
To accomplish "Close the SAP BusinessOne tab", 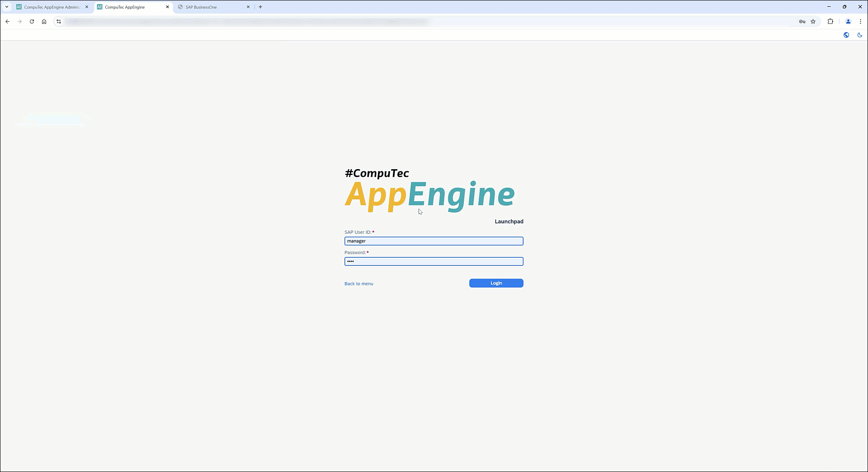I will pos(248,7).
